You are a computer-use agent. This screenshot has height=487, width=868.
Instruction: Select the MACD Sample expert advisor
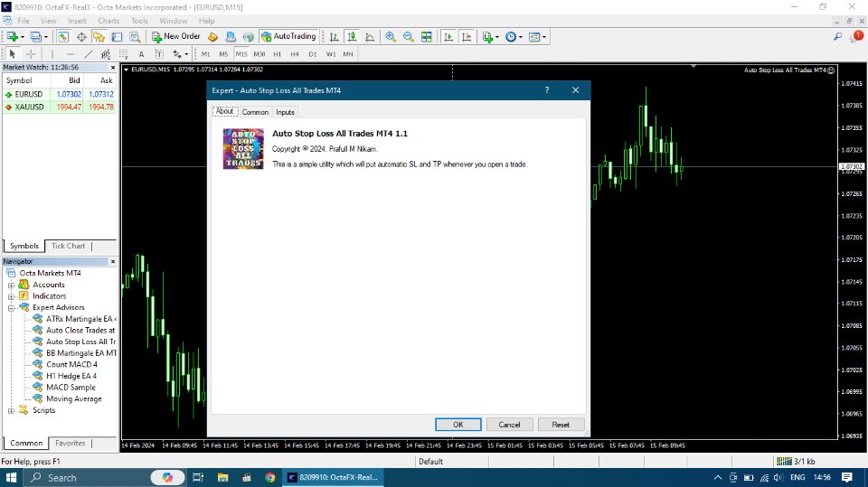coord(71,388)
